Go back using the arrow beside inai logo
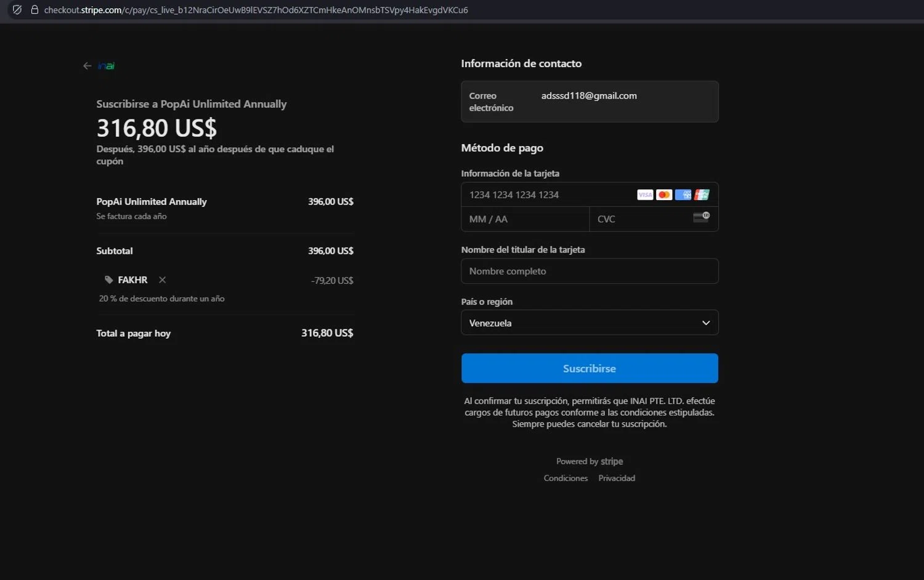 tap(87, 66)
